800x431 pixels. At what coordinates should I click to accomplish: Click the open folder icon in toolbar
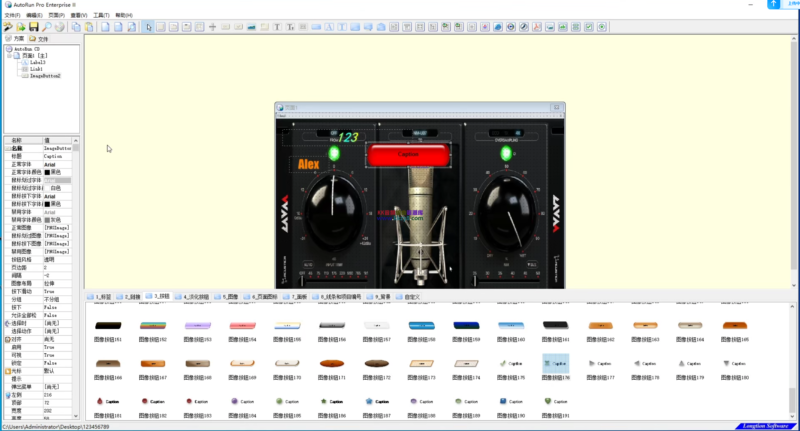click(x=21, y=27)
